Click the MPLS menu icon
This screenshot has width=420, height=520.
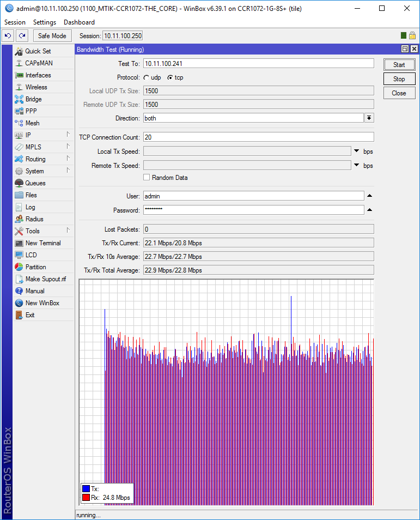pos(19,147)
